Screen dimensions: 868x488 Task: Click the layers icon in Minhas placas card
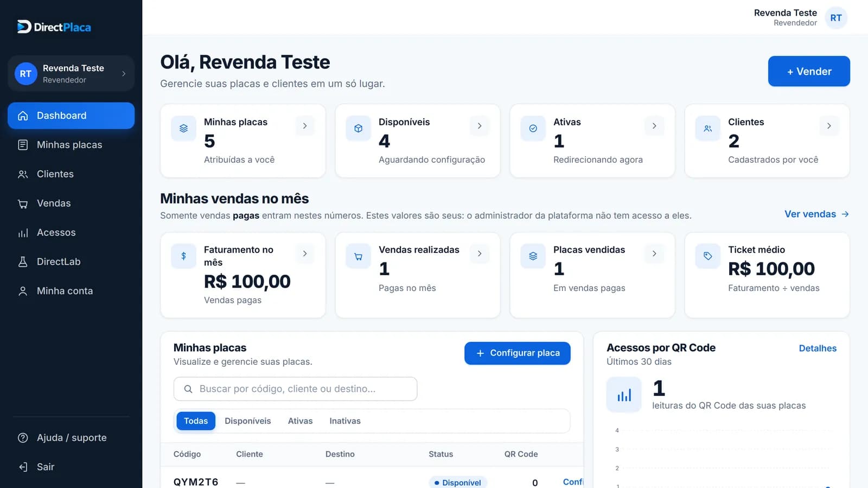point(184,129)
